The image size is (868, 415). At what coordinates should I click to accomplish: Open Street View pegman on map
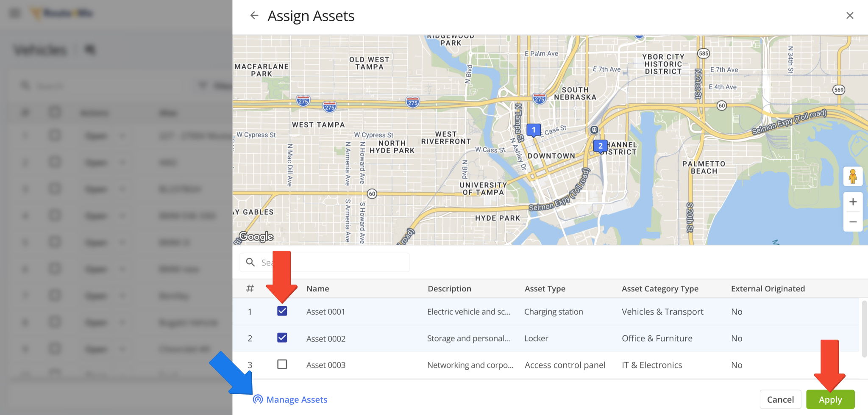click(853, 176)
